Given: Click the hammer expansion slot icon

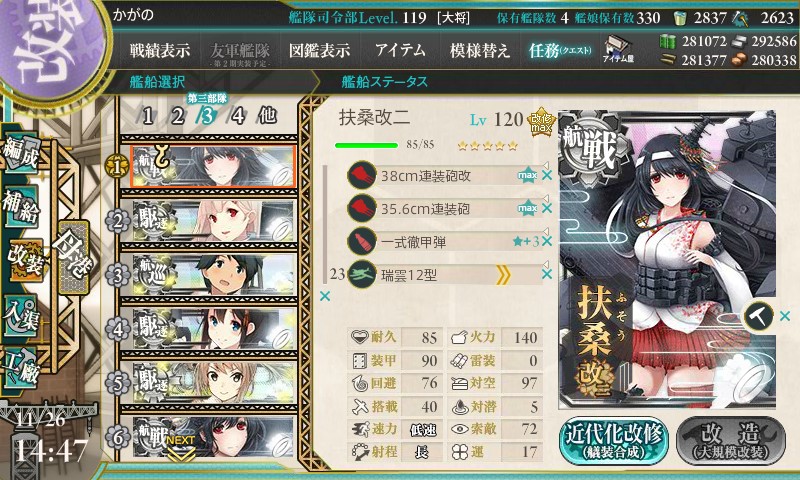Looking at the screenshot, I should pos(758,316).
